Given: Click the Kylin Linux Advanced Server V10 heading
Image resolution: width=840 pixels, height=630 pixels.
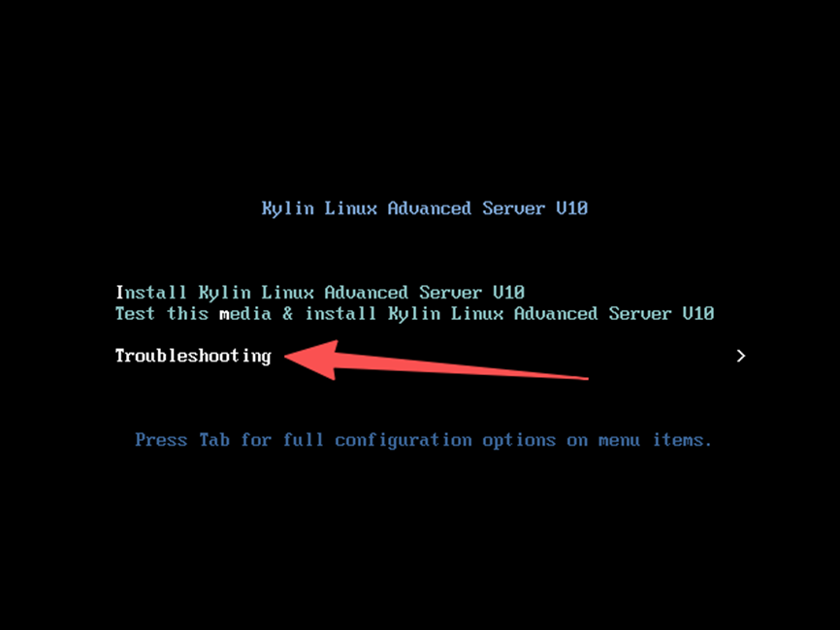Looking at the screenshot, I should click(x=425, y=208).
